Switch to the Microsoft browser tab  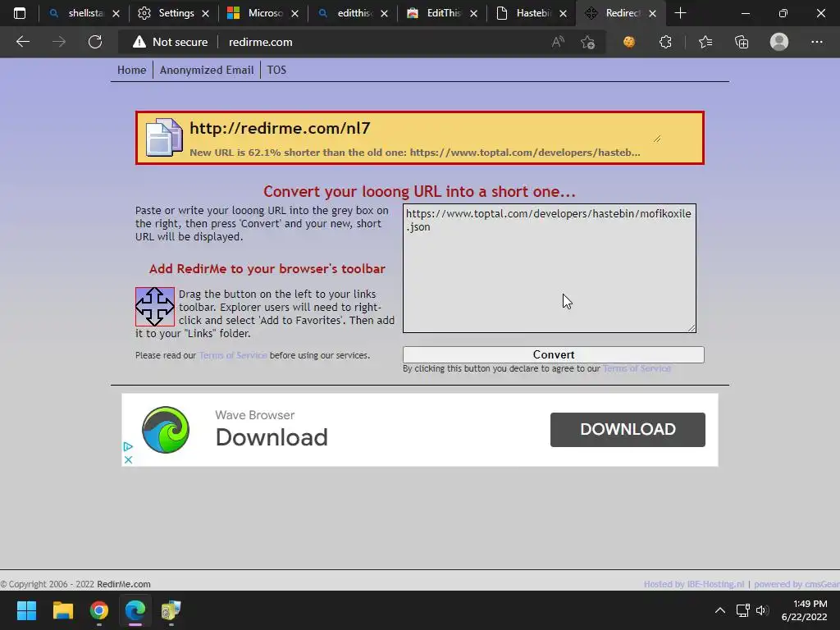coord(263,13)
